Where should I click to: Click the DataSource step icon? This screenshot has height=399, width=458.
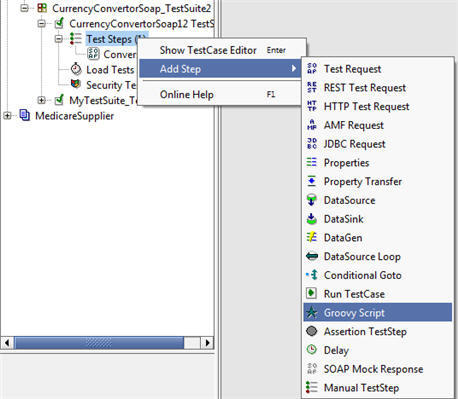312,200
